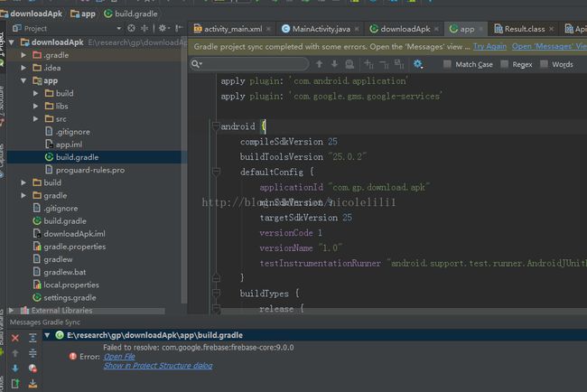Click Open File link in error message
This screenshot has height=392, width=587.
[x=119, y=357]
